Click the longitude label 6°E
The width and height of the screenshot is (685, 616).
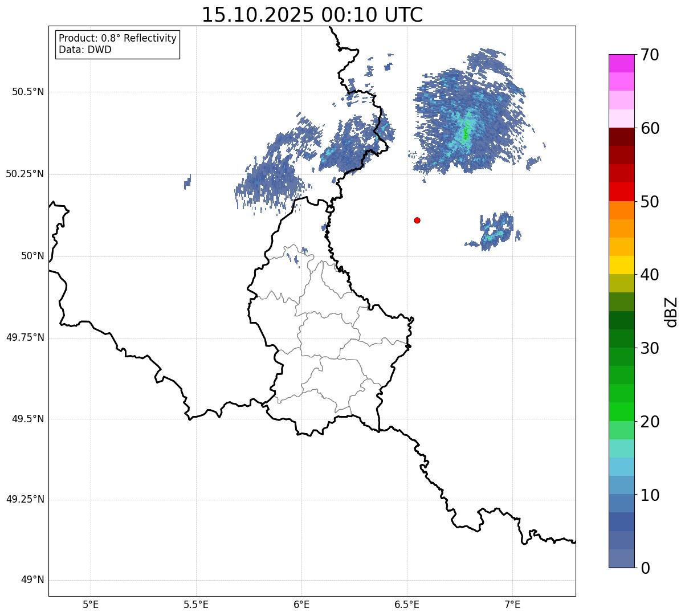[301, 605]
